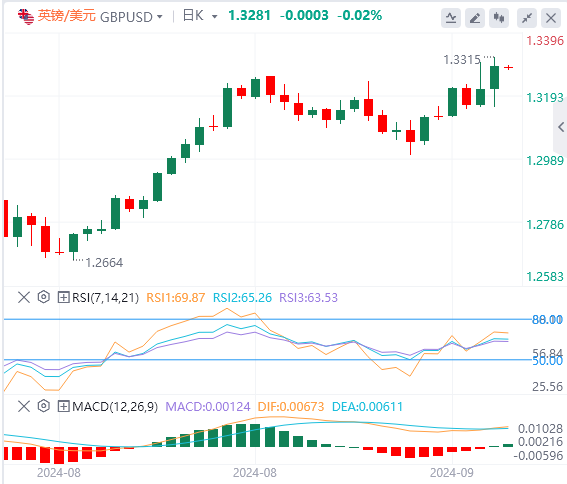Click the DIF:0.00673 value

pyautogui.click(x=291, y=407)
